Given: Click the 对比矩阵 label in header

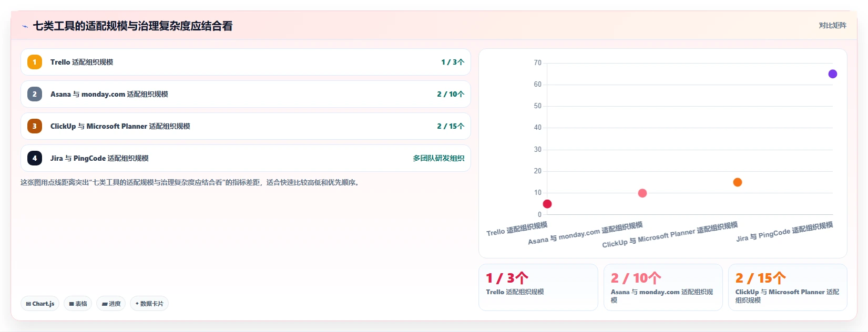Looking at the screenshot, I should 832,25.
